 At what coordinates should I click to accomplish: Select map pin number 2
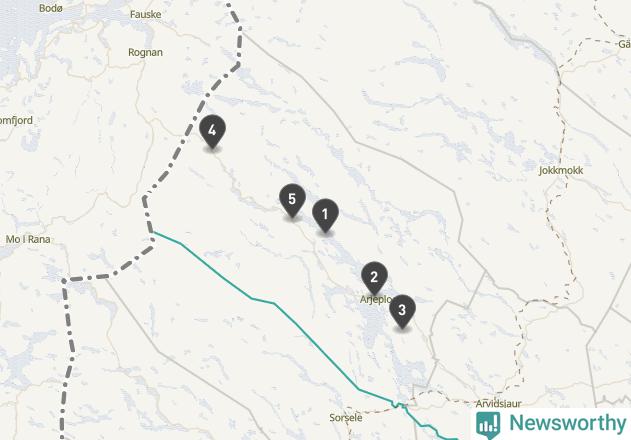tap(374, 277)
